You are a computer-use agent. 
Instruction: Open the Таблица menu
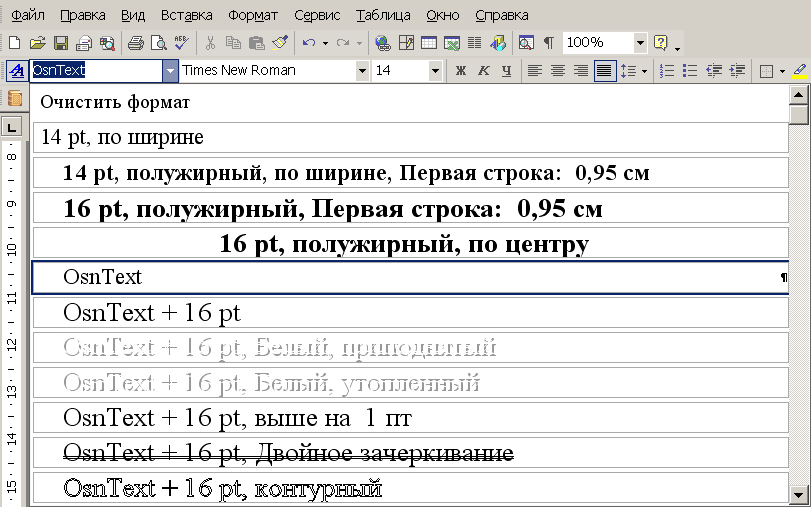pos(383,16)
